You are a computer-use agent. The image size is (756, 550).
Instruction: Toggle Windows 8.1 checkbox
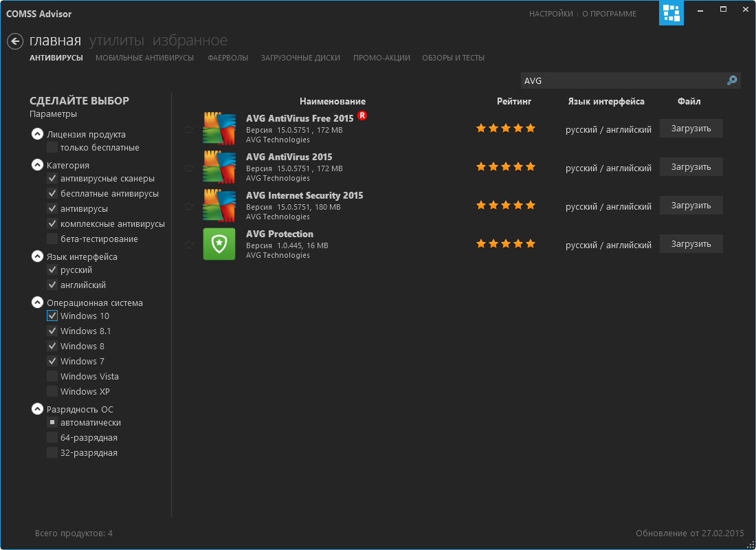click(52, 331)
